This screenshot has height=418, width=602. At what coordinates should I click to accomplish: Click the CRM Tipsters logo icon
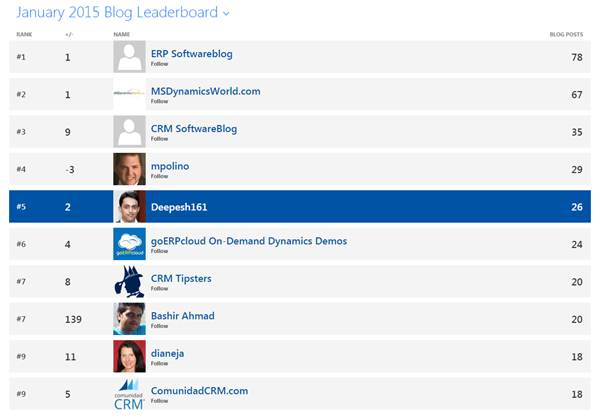point(129,282)
